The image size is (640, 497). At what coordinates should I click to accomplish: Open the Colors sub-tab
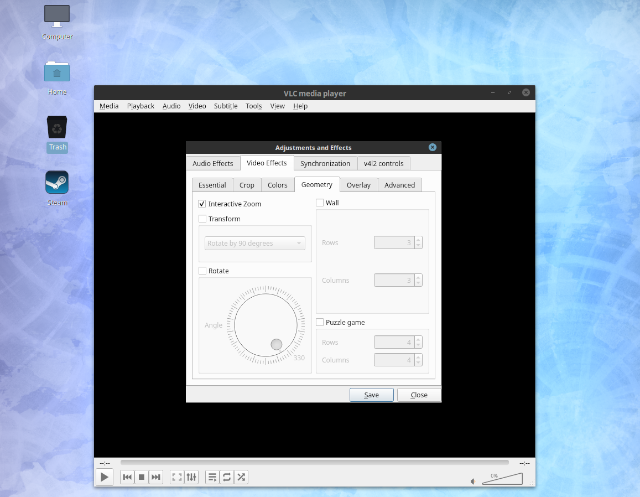(278, 185)
